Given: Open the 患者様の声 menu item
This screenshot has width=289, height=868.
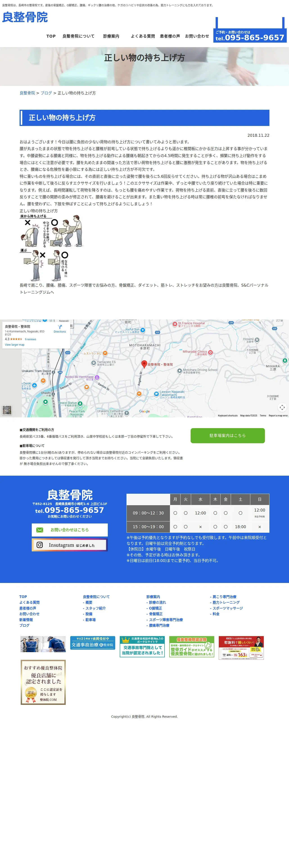Looking at the screenshot, I should pyautogui.click(x=170, y=36).
